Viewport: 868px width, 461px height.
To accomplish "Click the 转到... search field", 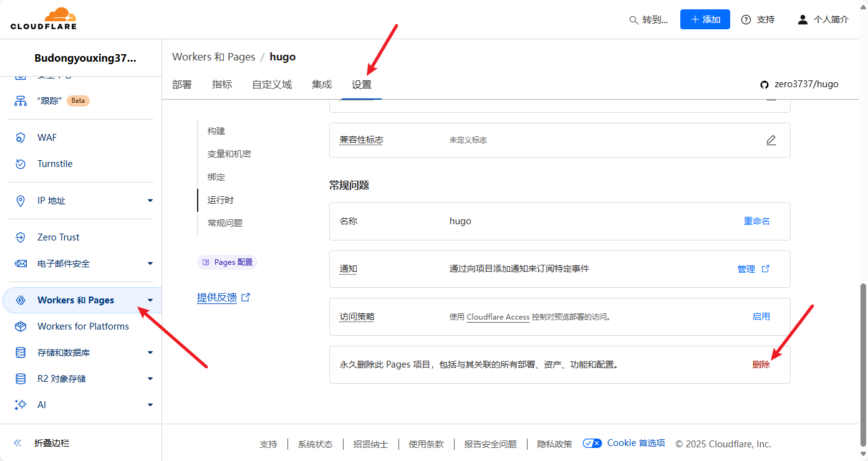I will 649,20.
